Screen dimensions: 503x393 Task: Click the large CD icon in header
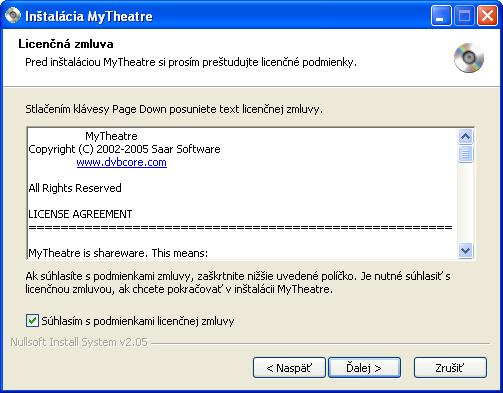click(x=469, y=58)
